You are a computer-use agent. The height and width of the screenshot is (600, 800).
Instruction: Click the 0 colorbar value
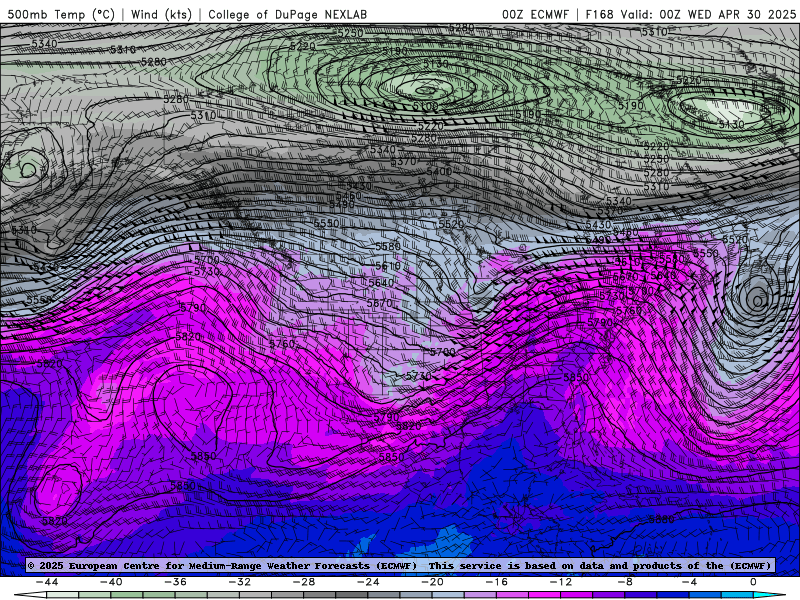[753, 582]
